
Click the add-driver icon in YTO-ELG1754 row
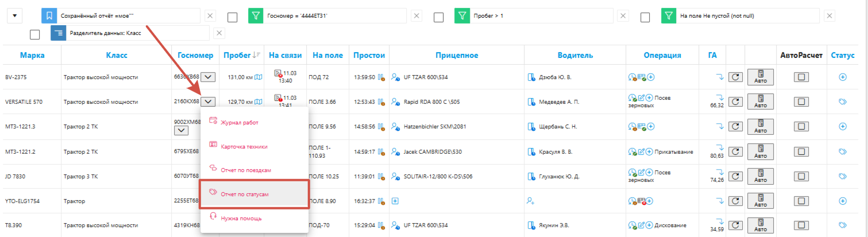coord(530,201)
